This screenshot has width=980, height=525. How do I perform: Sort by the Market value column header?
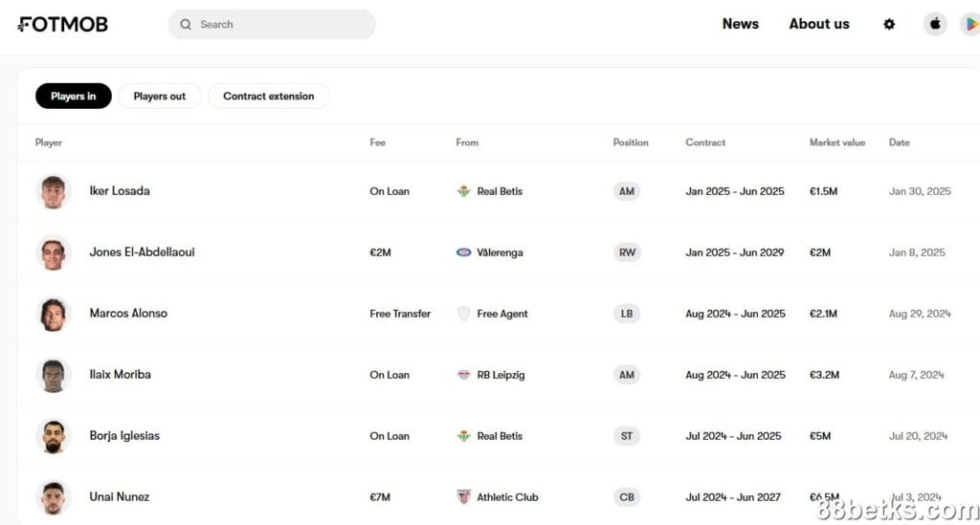(836, 142)
